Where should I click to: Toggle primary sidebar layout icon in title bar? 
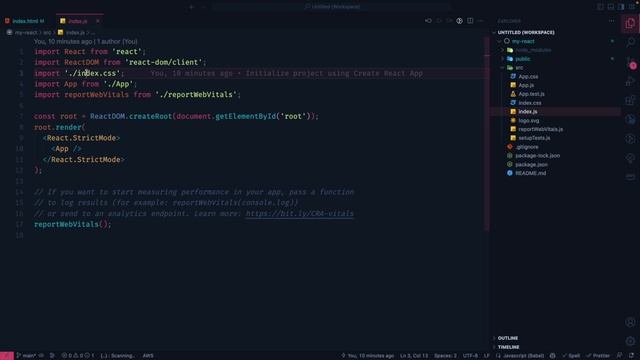(600, 7)
